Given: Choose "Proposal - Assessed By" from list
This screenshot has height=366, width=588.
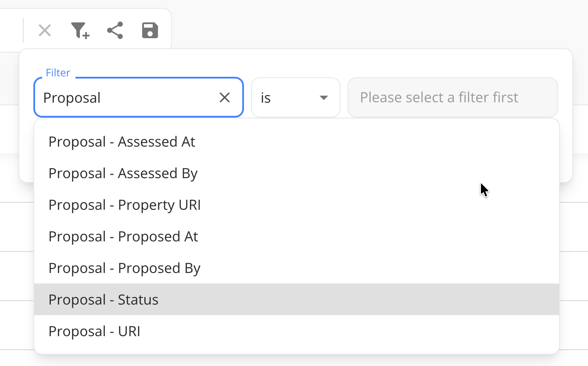Looking at the screenshot, I should tap(123, 173).
